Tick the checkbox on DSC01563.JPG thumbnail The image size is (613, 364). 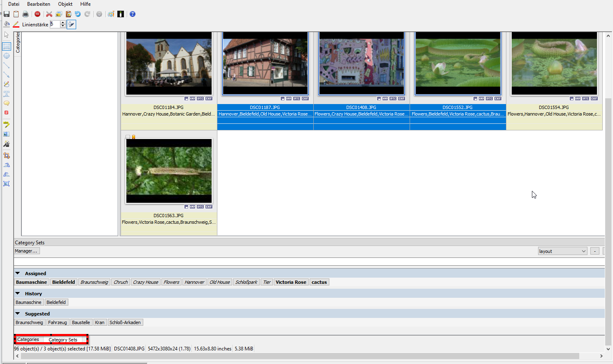click(x=128, y=137)
